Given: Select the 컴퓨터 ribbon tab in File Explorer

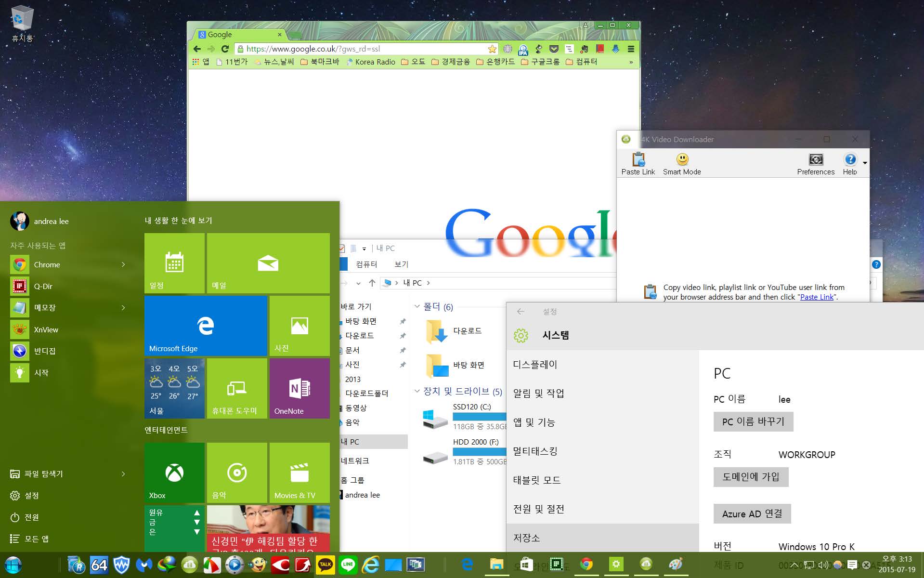Looking at the screenshot, I should coord(366,264).
